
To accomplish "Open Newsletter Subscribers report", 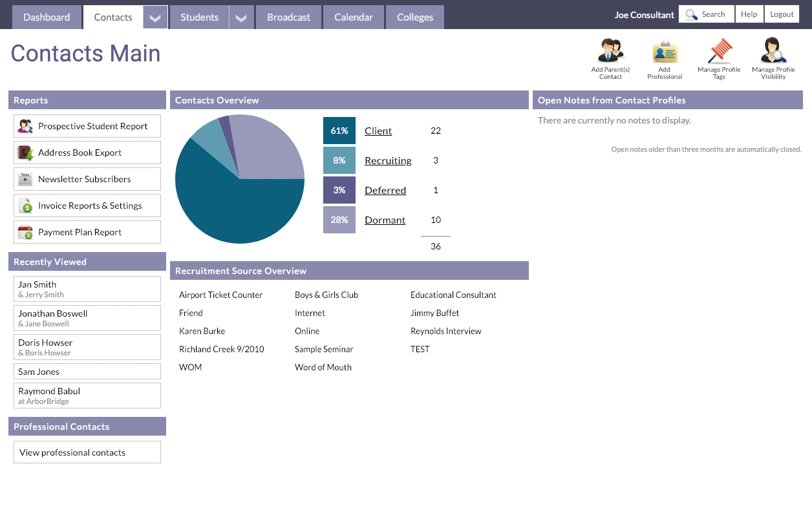I will [x=87, y=179].
